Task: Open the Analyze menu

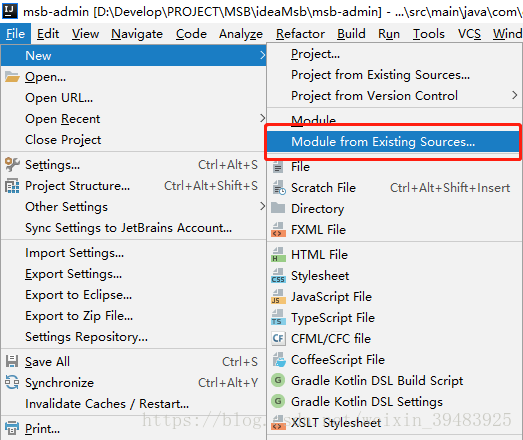Action: [241, 34]
